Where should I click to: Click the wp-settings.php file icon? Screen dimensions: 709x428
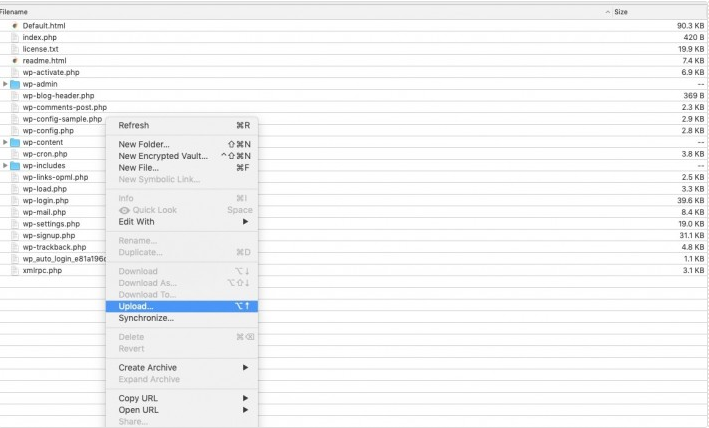[15, 224]
